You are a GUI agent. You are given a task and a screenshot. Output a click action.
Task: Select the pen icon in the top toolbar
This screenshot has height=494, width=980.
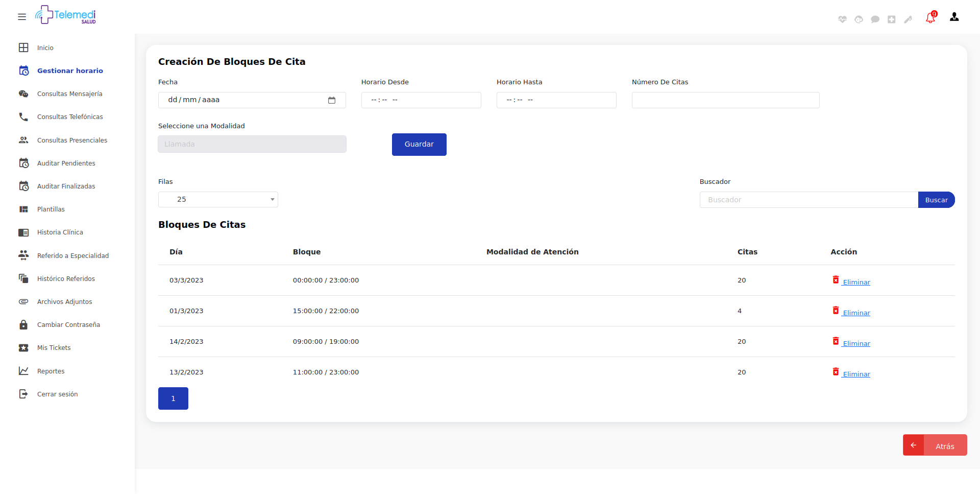click(909, 19)
